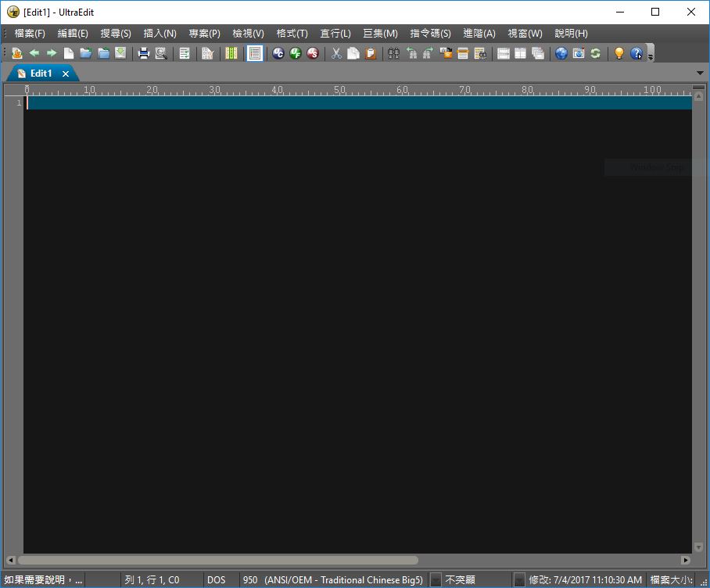Open help with the question mark icon

coord(636,53)
